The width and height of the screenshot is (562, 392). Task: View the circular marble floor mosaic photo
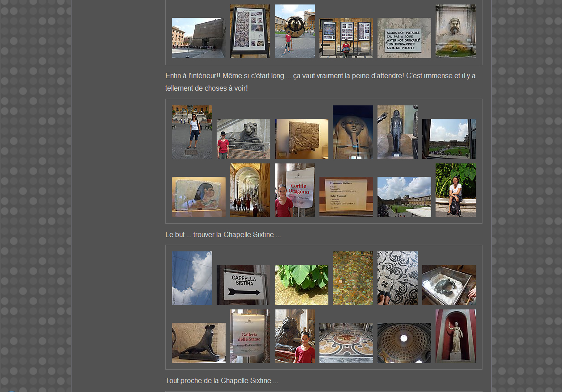tap(346, 343)
